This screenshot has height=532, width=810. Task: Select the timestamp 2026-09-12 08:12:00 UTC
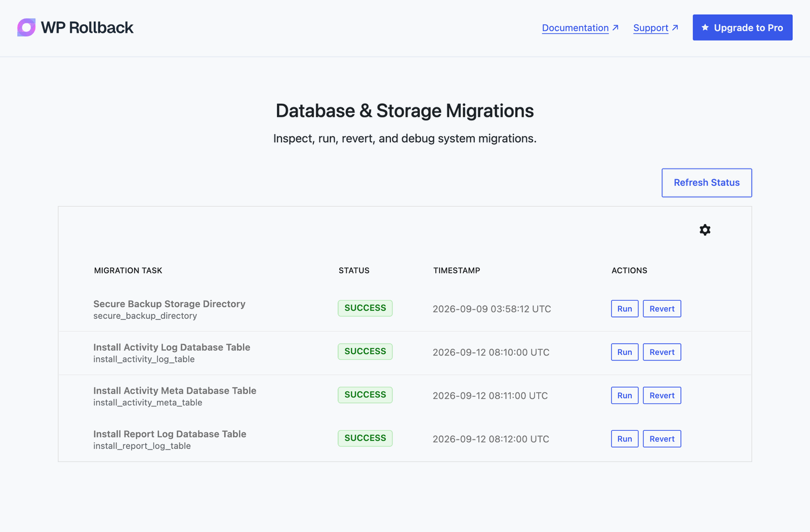pos(491,439)
